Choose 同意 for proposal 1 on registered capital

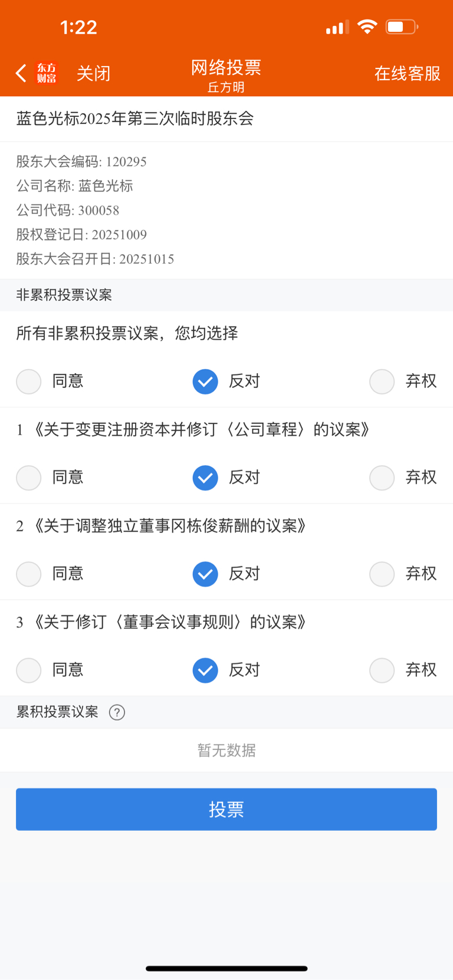point(29,478)
